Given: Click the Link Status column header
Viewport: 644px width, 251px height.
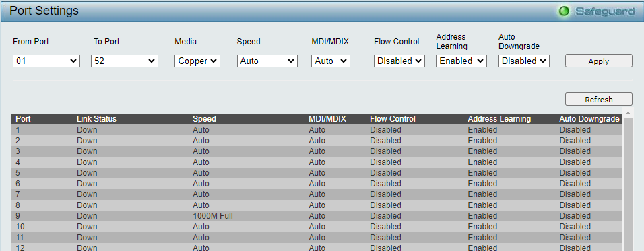Looking at the screenshot, I should pyautogui.click(x=96, y=119).
